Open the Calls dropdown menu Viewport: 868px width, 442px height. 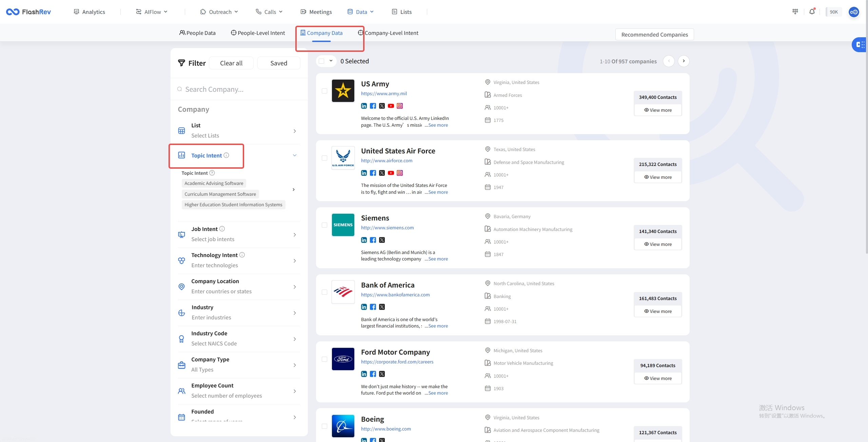pos(269,12)
